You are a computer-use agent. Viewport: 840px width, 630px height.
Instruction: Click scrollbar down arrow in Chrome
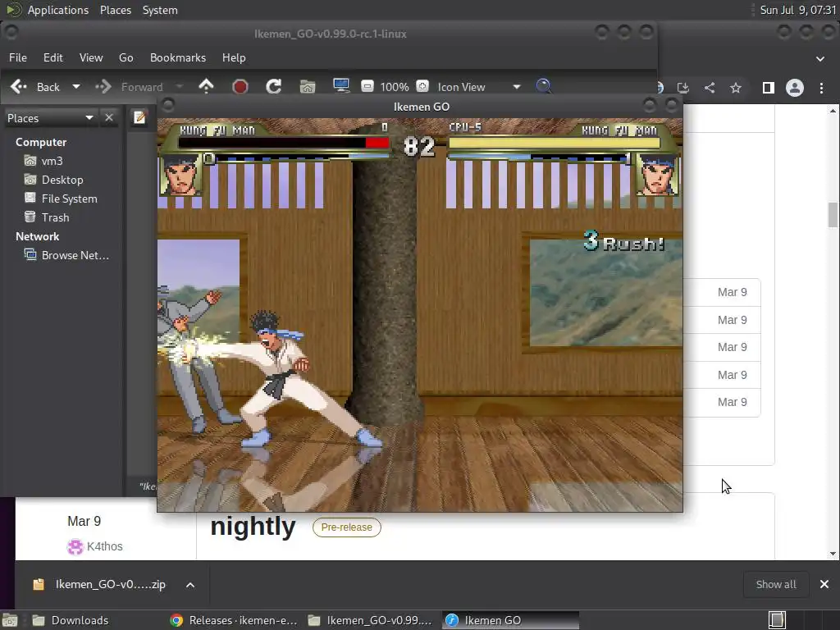coord(833,554)
